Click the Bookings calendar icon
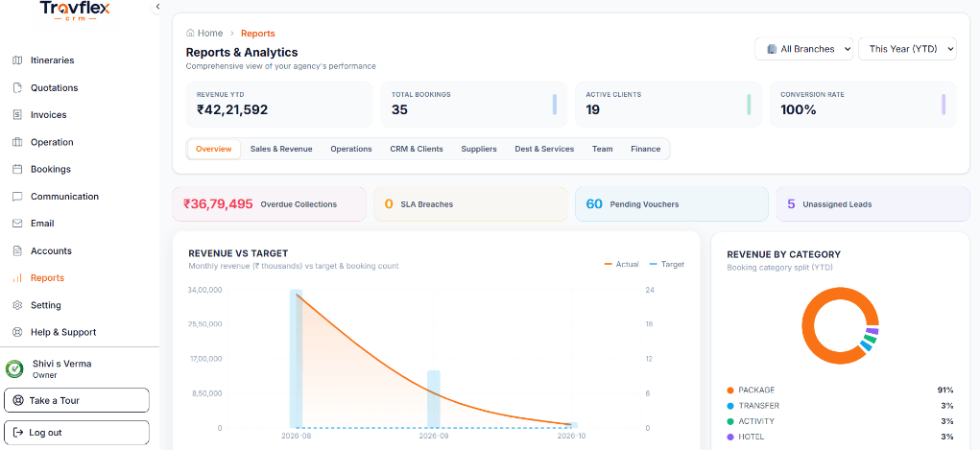 pyautogui.click(x=17, y=170)
